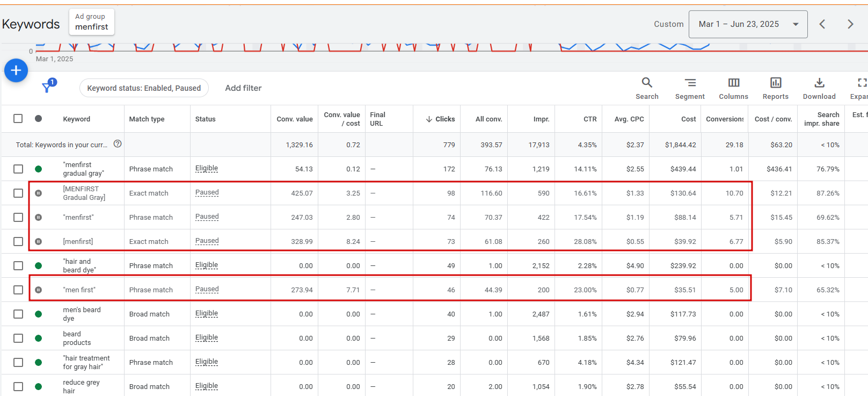Click the Keywords page title
Viewport: 868px width, 396px height.
point(31,24)
